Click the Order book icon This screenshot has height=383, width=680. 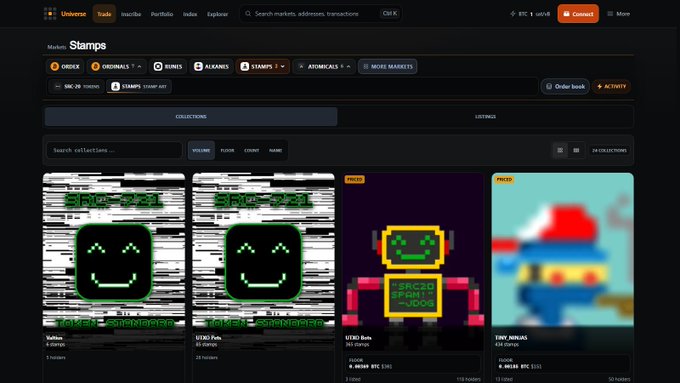[x=549, y=86]
